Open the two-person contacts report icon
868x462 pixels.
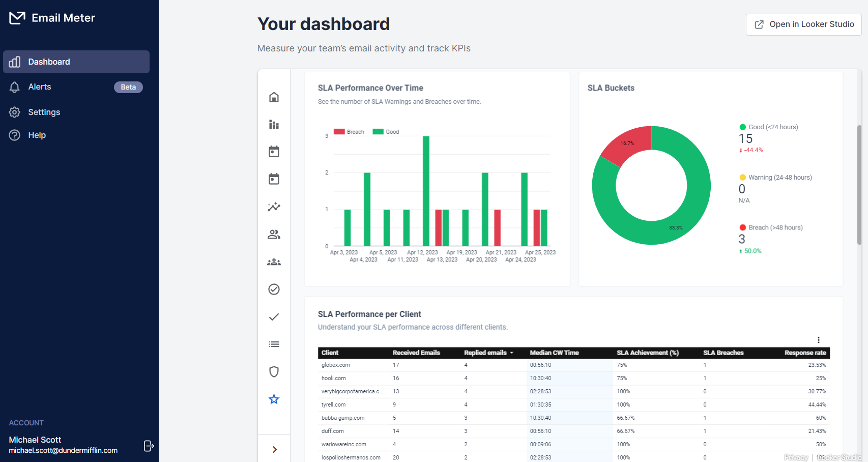point(274,235)
